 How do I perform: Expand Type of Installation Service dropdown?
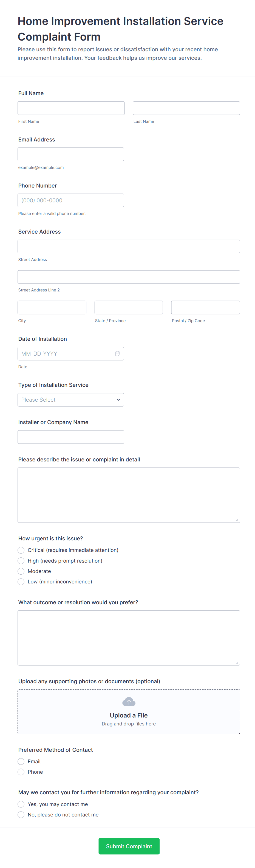(71, 400)
